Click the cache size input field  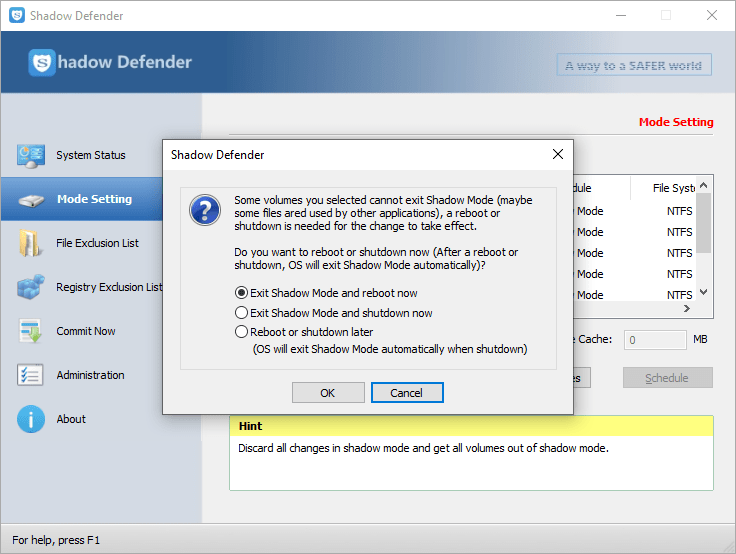coord(655,340)
